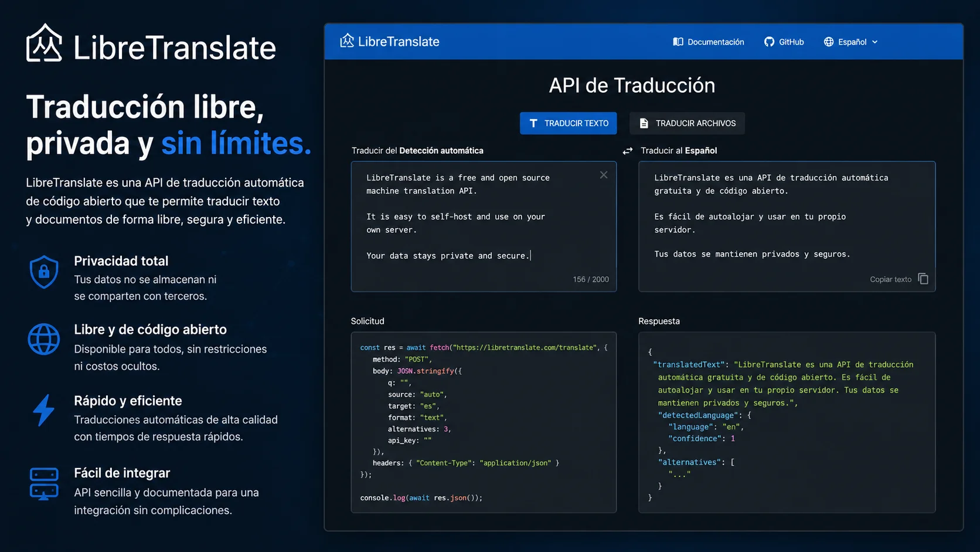The width and height of the screenshot is (980, 552).
Task: Click the '"language": "en"' response line
Action: (706, 427)
